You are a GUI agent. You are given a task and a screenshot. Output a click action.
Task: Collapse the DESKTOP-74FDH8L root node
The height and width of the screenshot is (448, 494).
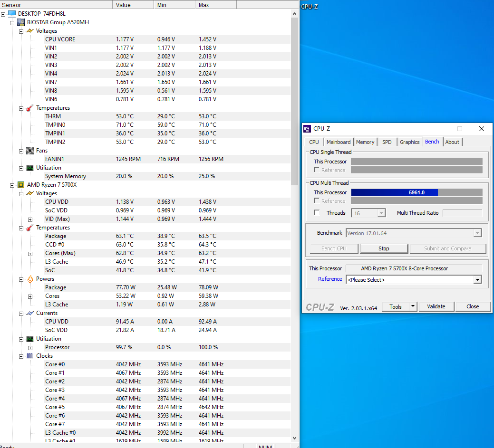(x=3, y=14)
